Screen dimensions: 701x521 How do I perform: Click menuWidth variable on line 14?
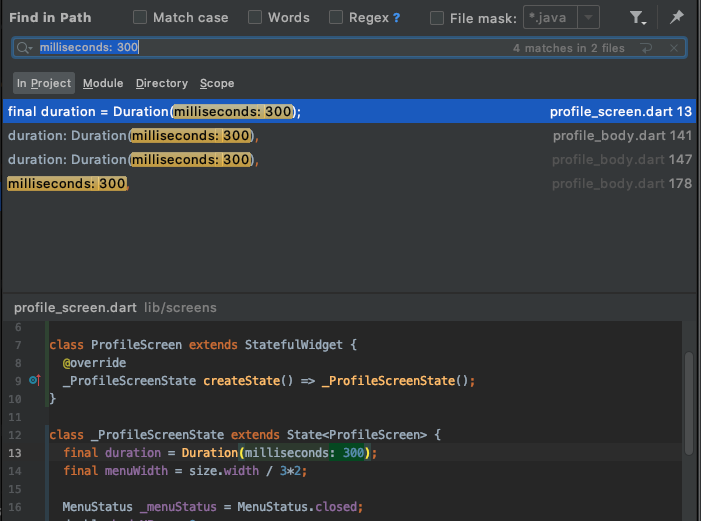coord(136,470)
